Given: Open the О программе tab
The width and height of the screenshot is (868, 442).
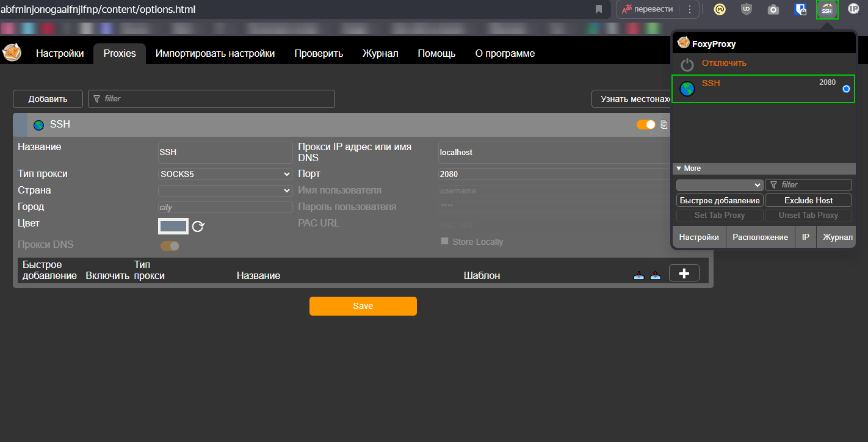Looking at the screenshot, I should [x=505, y=54].
